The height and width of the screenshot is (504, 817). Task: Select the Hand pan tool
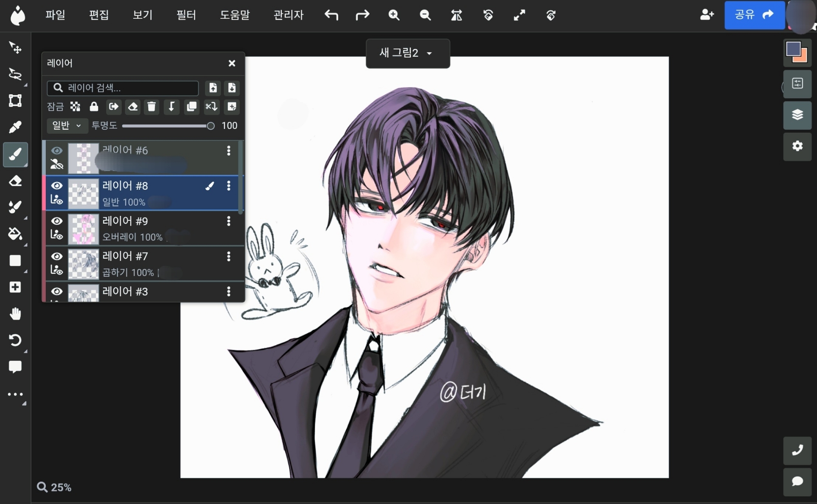click(15, 314)
